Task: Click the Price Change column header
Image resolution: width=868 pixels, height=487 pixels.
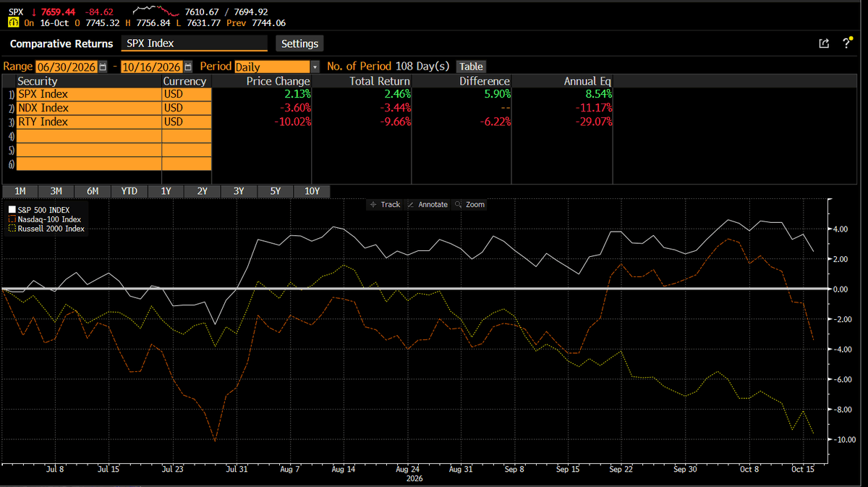Action: tap(278, 81)
